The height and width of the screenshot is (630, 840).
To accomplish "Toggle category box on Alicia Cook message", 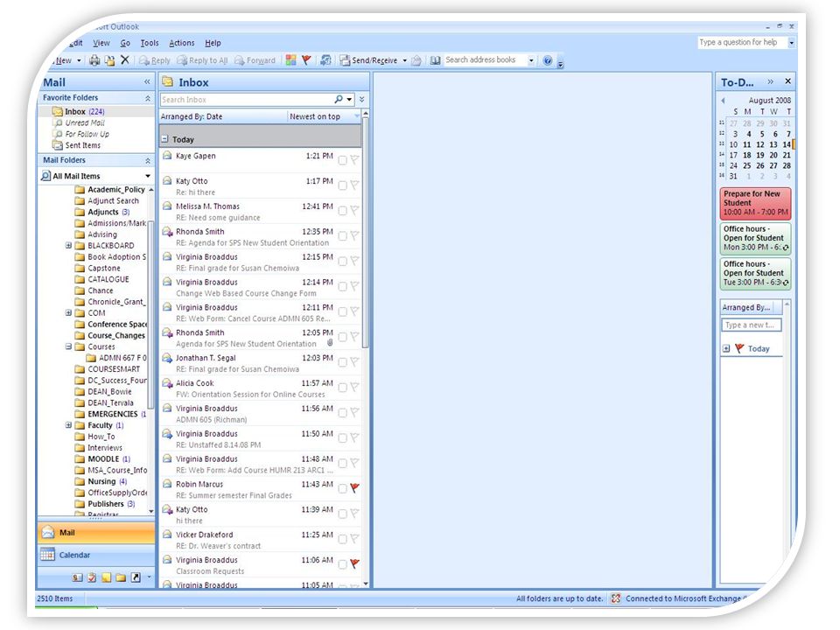I will tap(342, 388).
